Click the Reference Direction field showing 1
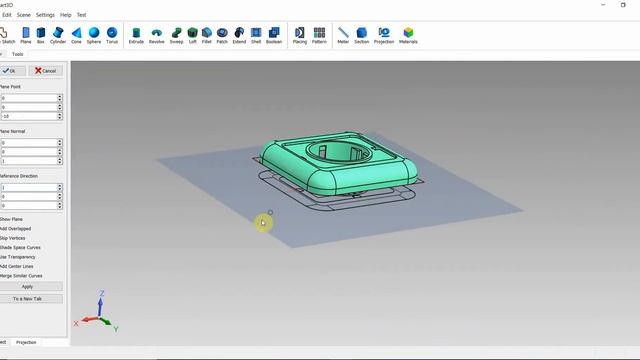This screenshot has width=640, height=360. point(29,187)
